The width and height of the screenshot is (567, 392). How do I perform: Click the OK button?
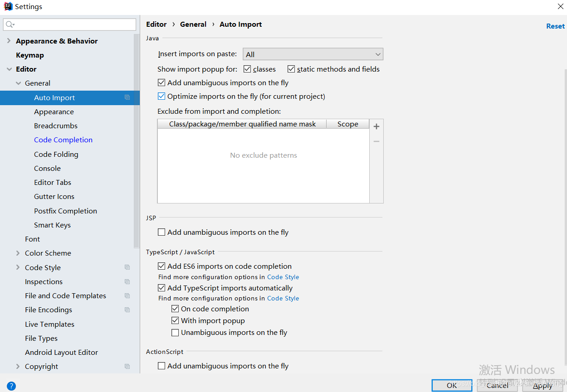452,385
